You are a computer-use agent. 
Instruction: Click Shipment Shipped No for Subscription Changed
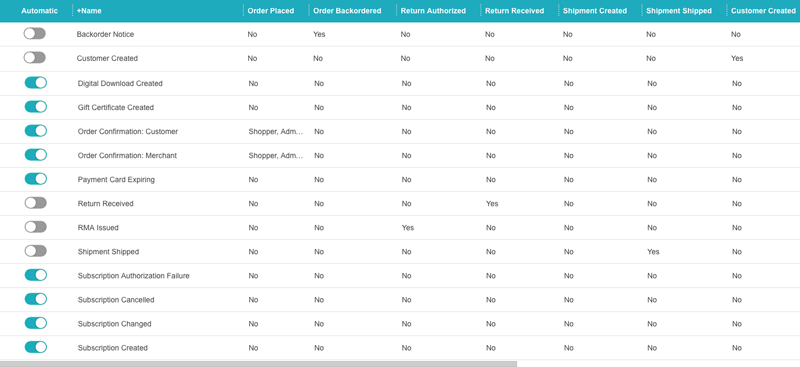[x=652, y=324]
